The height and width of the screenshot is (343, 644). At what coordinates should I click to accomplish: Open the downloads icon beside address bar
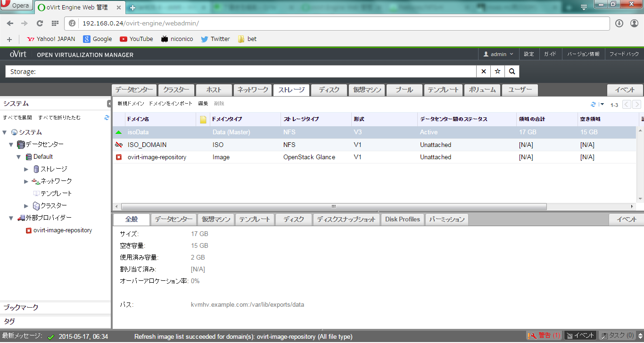click(x=619, y=23)
